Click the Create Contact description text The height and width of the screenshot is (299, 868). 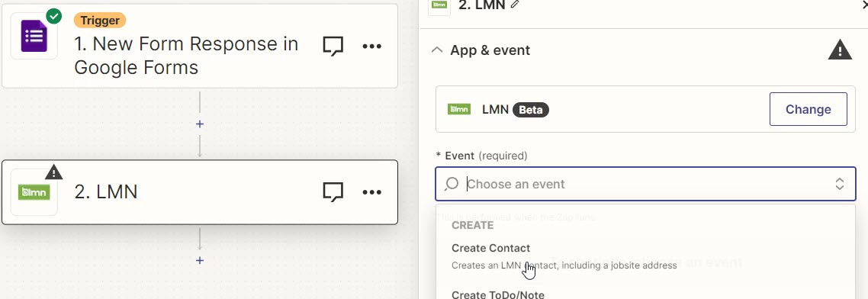(x=564, y=265)
